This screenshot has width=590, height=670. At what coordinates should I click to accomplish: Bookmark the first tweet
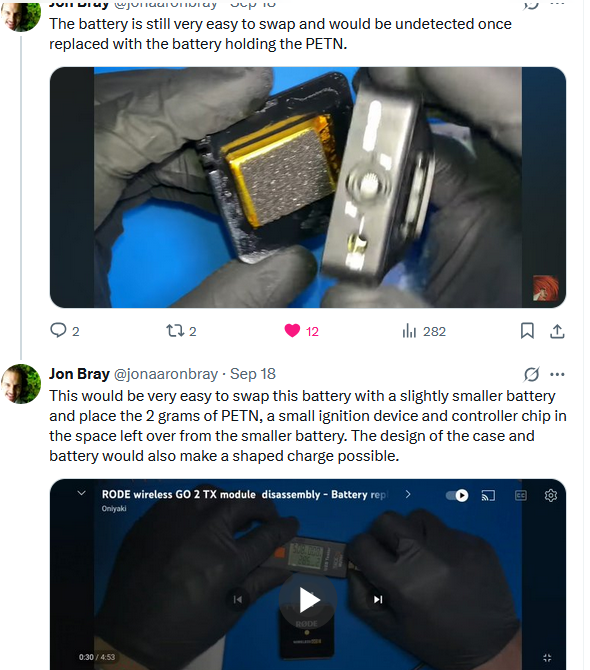pyautogui.click(x=527, y=331)
